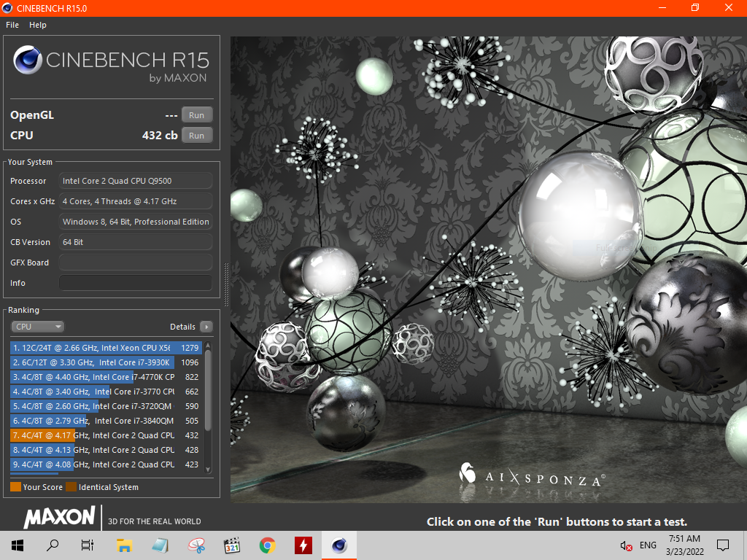Select your score row 7 at 4.17 GHz
Viewport: 747px width, 560px height.
(106, 435)
